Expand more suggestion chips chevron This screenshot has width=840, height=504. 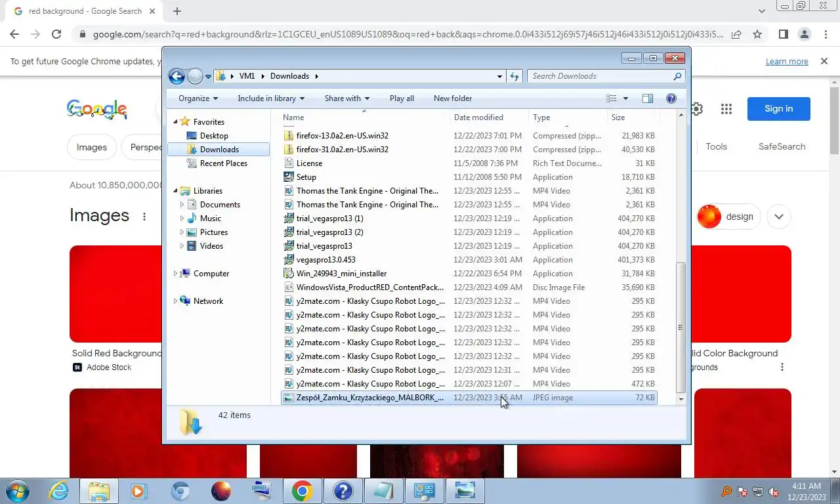pyautogui.click(x=779, y=217)
